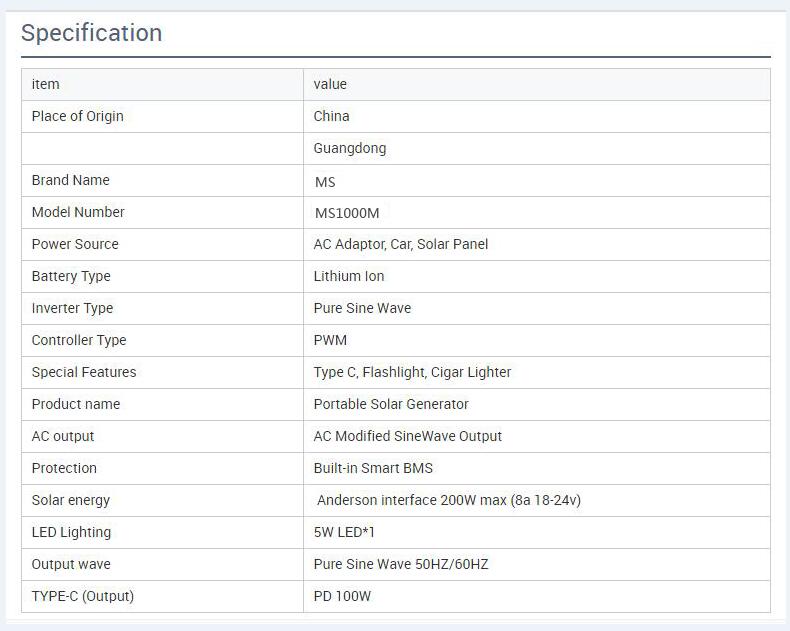Click the Built-in Smart BMS protection value

[x=373, y=468]
